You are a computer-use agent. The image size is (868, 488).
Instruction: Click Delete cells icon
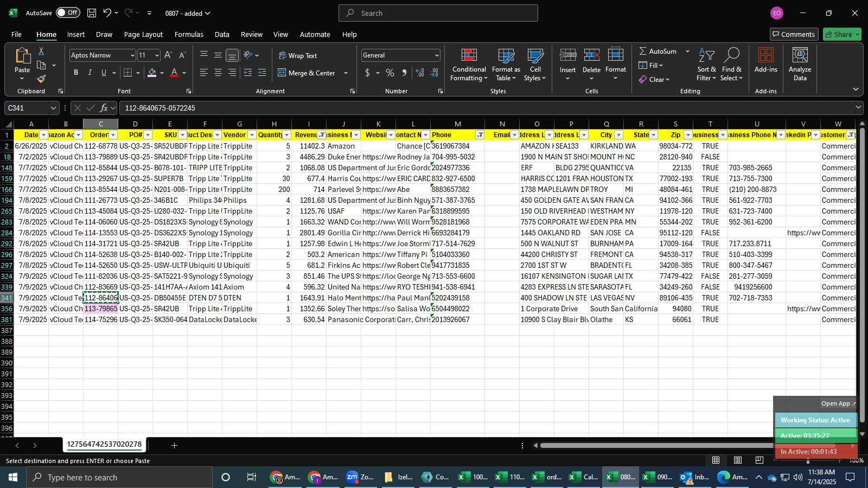591,55
